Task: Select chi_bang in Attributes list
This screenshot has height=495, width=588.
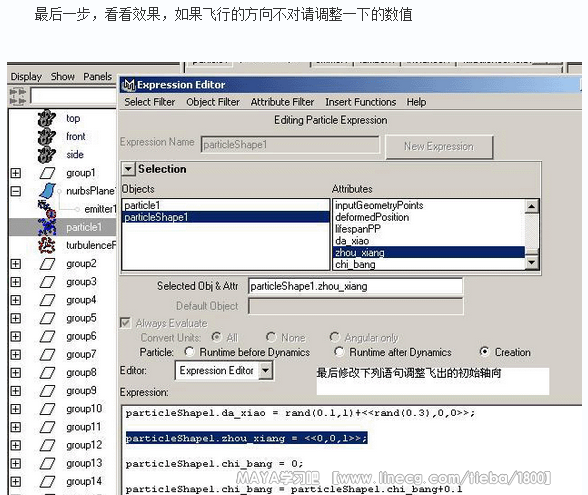Action: click(429, 264)
